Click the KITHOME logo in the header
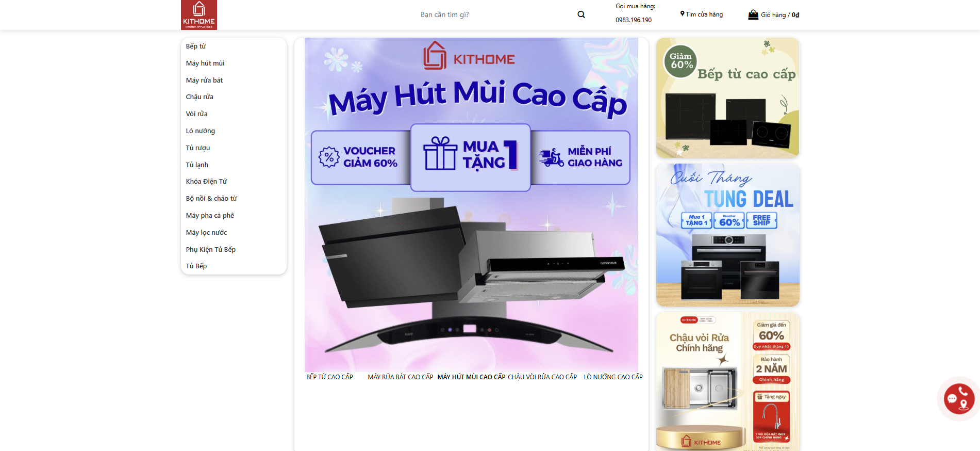This screenshot has width=980, height=451. coord(198,15)
